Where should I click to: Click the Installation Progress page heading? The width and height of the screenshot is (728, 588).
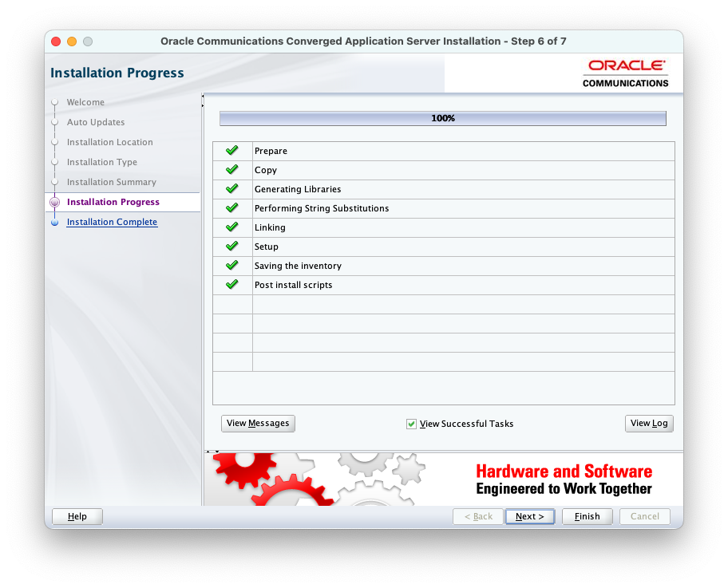pyautogui.click(x=117, y=73)
